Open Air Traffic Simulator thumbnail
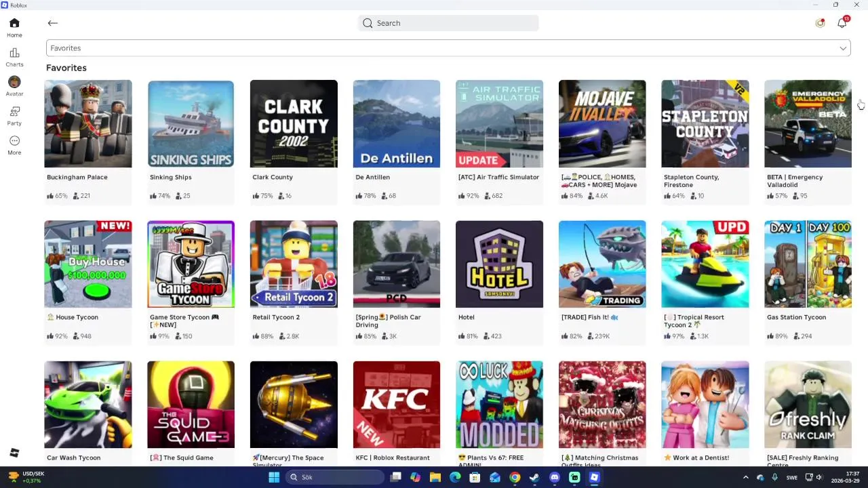 [x=499, y=123]
